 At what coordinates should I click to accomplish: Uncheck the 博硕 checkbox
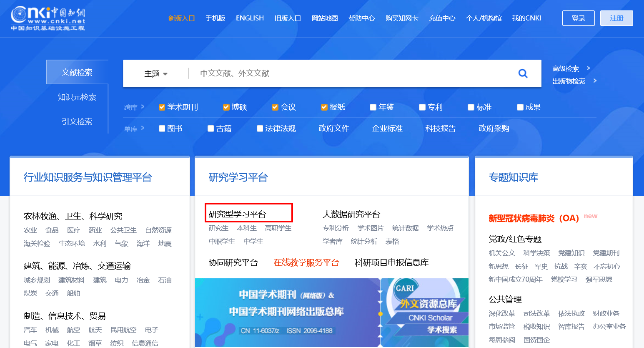click(x=226, y=107)
